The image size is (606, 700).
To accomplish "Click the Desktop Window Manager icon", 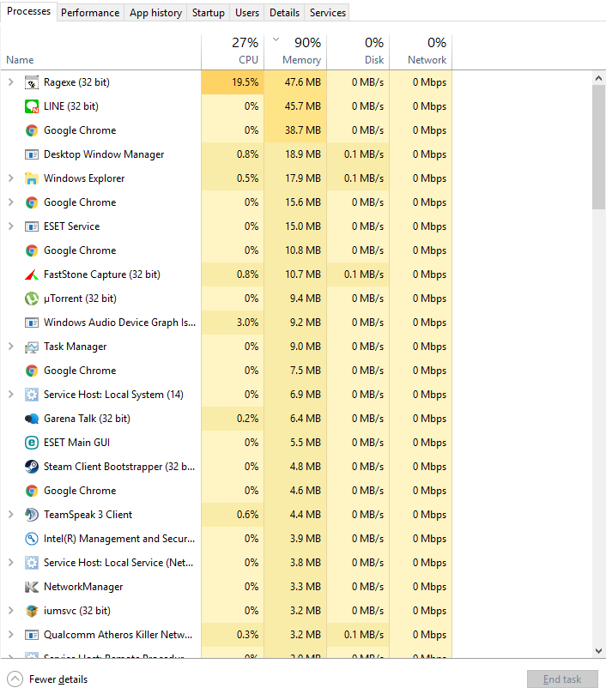I will pos(31,154).
